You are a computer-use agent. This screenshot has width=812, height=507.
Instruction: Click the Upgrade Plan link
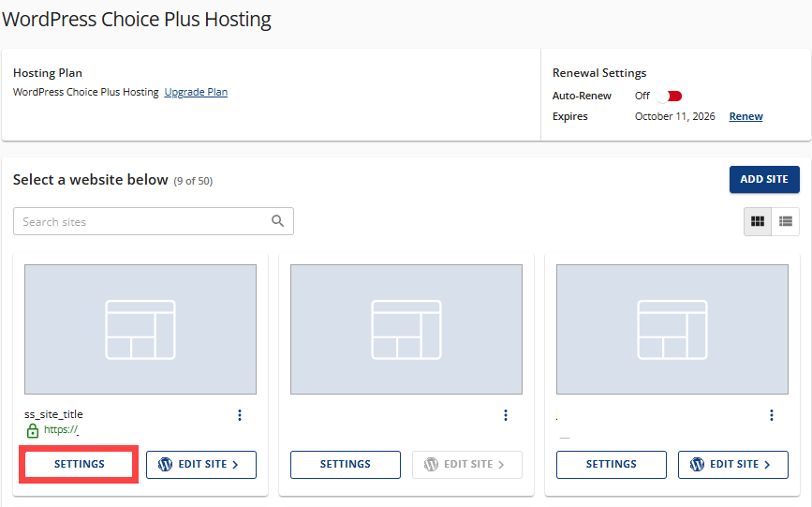pos(196,92)
